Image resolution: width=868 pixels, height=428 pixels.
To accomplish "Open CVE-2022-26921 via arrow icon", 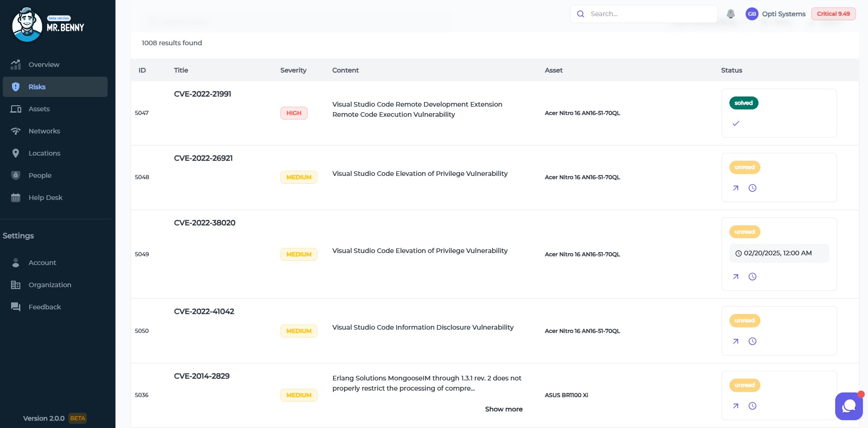I will pyautogui.click(x=735, y=188).
